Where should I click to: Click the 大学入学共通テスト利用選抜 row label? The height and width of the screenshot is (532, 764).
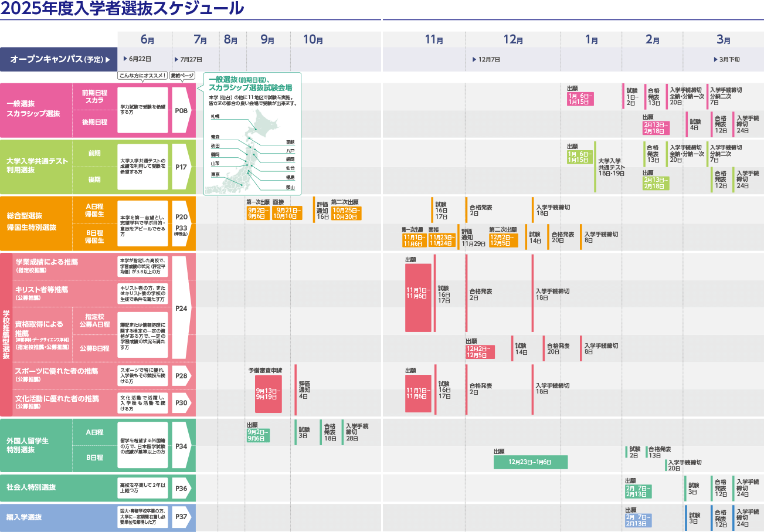(37, 167)
